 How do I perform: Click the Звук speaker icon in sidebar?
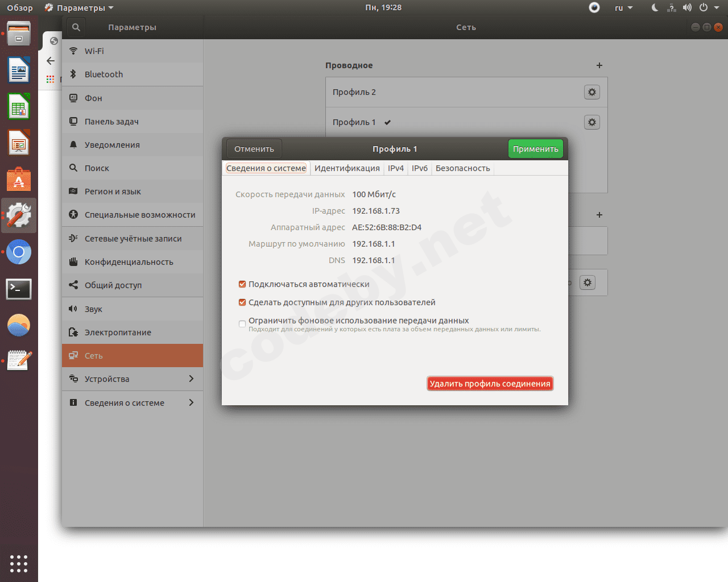pyautogui.click(x=73, y=309)
